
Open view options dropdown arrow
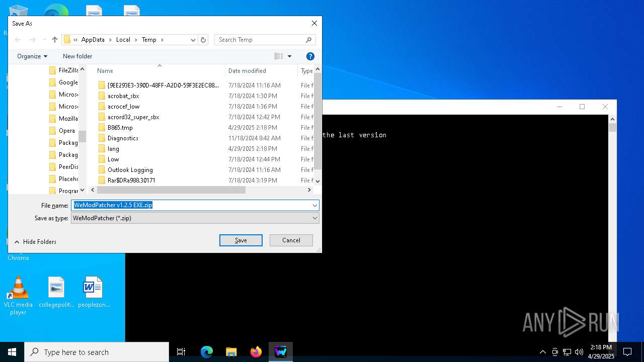[x=289, y=56]
